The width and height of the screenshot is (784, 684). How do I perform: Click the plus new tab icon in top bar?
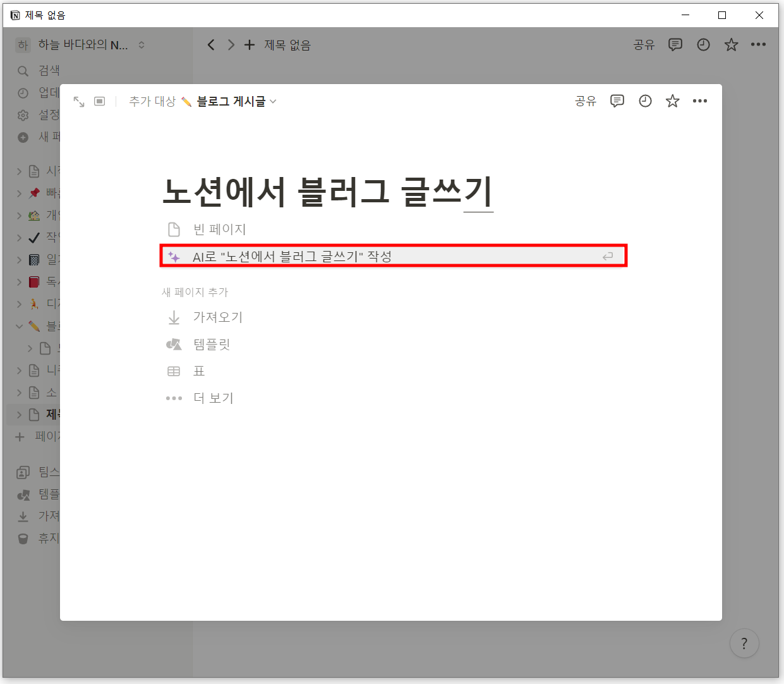tap(250, 45)
